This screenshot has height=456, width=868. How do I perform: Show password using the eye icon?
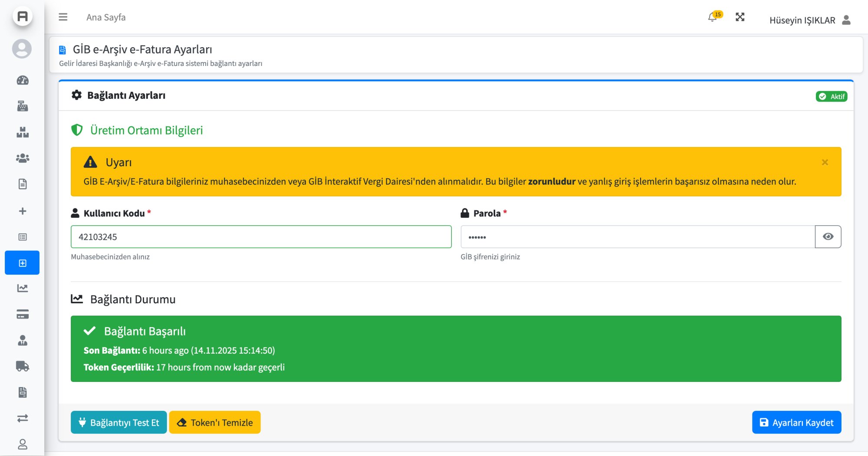(x=828, y=236)
